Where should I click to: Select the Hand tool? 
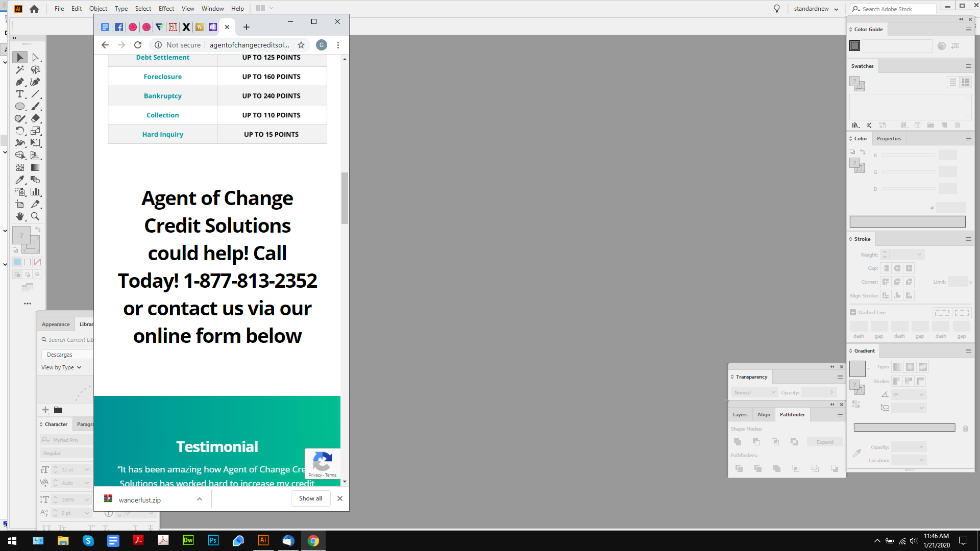(x=20, y=217)
